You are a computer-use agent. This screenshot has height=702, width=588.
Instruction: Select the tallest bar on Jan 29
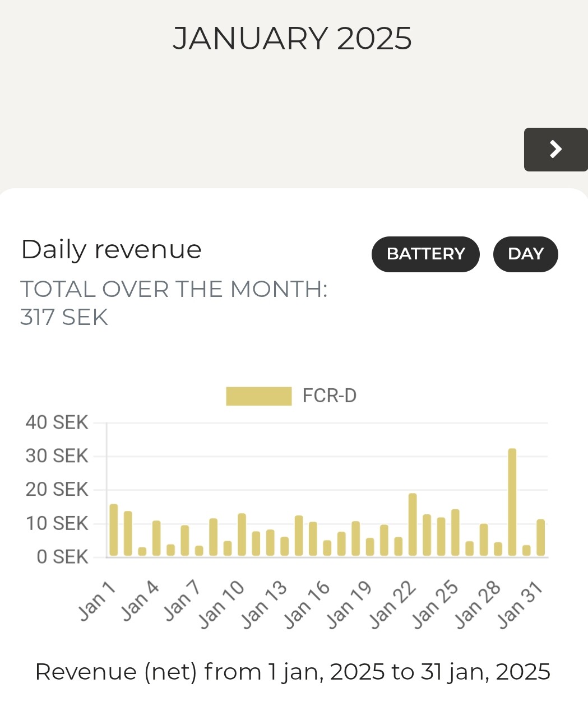click(x=512, y=502)
